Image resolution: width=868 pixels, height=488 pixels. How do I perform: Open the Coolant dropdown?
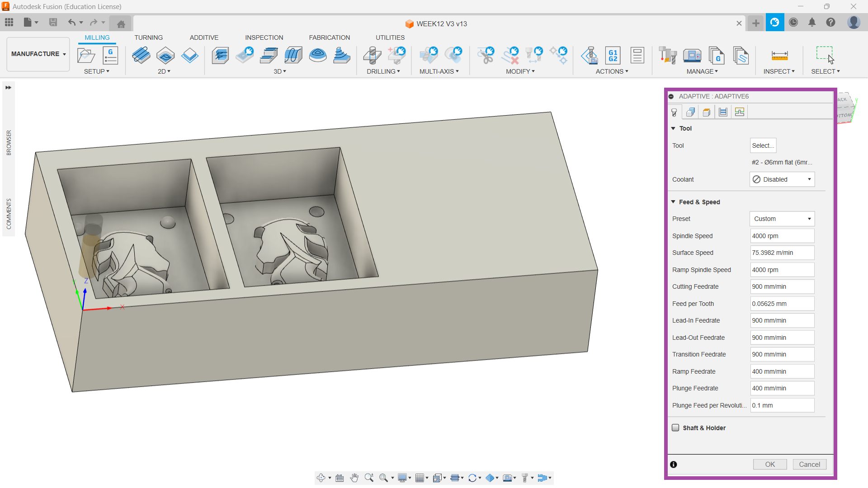782,179
